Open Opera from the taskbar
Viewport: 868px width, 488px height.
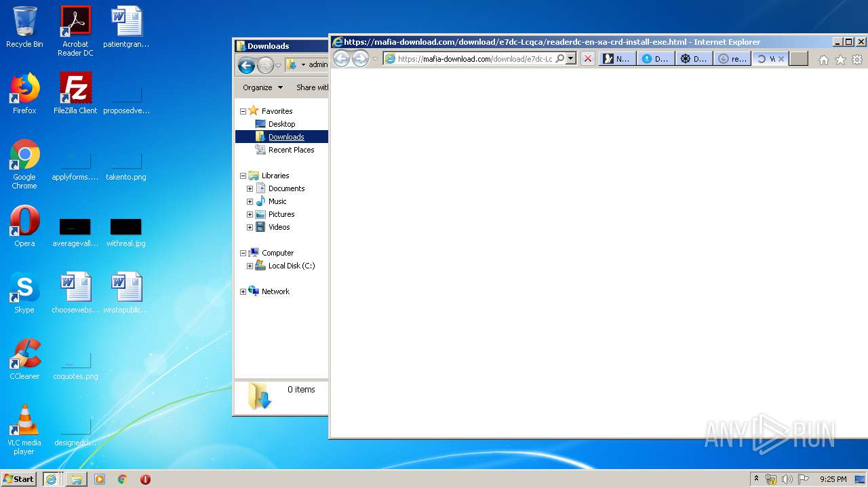(145, 479)
